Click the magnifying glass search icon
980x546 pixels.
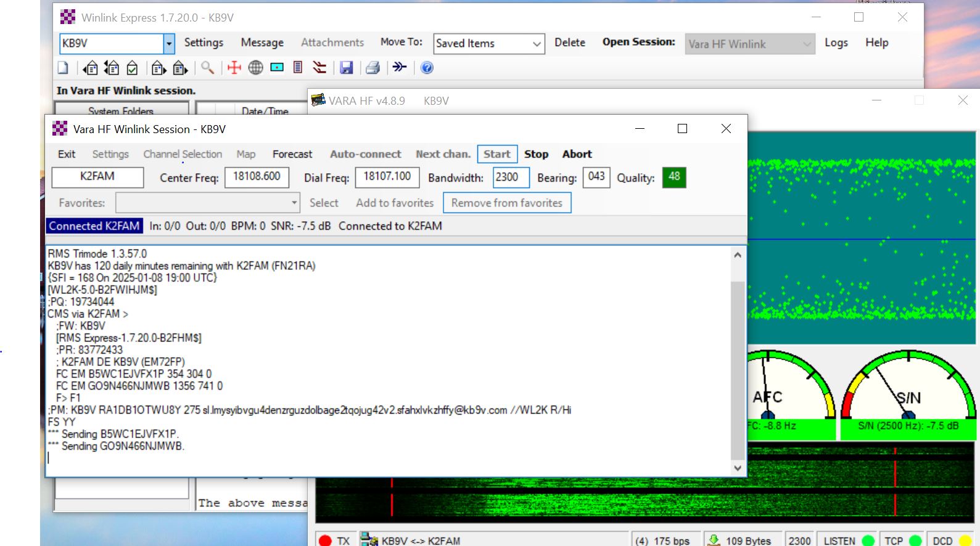tap(207, 68)
